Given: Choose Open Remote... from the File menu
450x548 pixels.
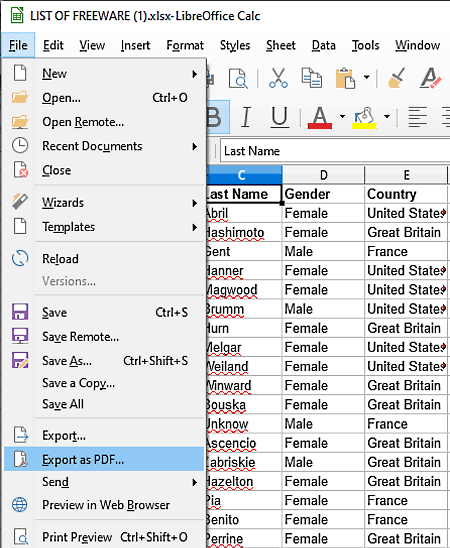Looking at the screenshot, I should click(104, 122).
